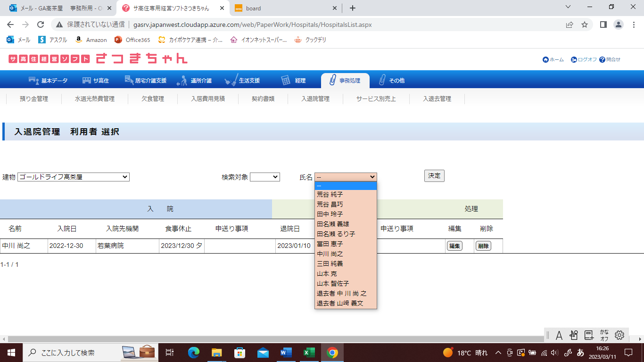The height and width of the screenshot is (362, 644).
Task: Switch to the 欠食管理 submenu
Action: pos(153,99)
